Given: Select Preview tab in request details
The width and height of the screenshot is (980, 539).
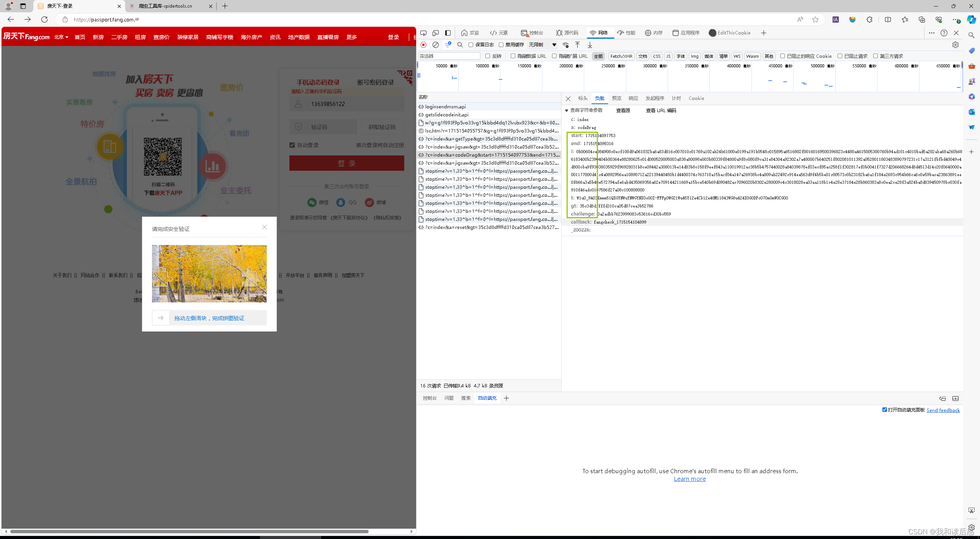Looking at the screenshot, I should [616, 98].
